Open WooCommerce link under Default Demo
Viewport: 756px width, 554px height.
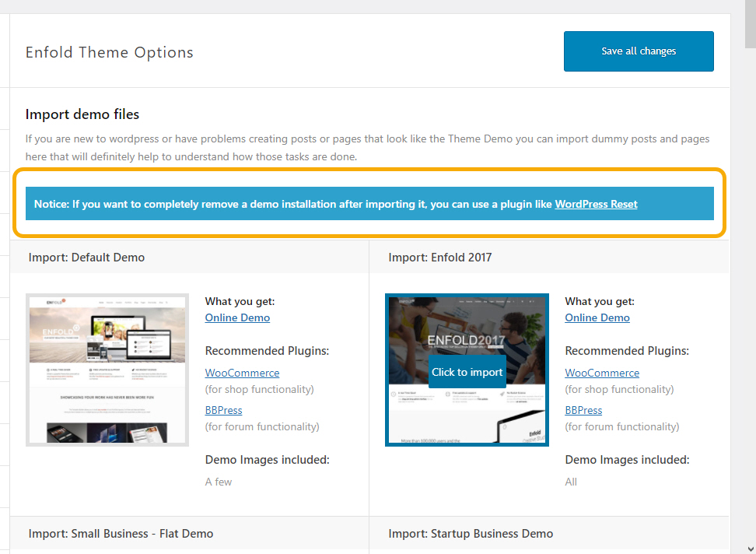coord(242,373)
